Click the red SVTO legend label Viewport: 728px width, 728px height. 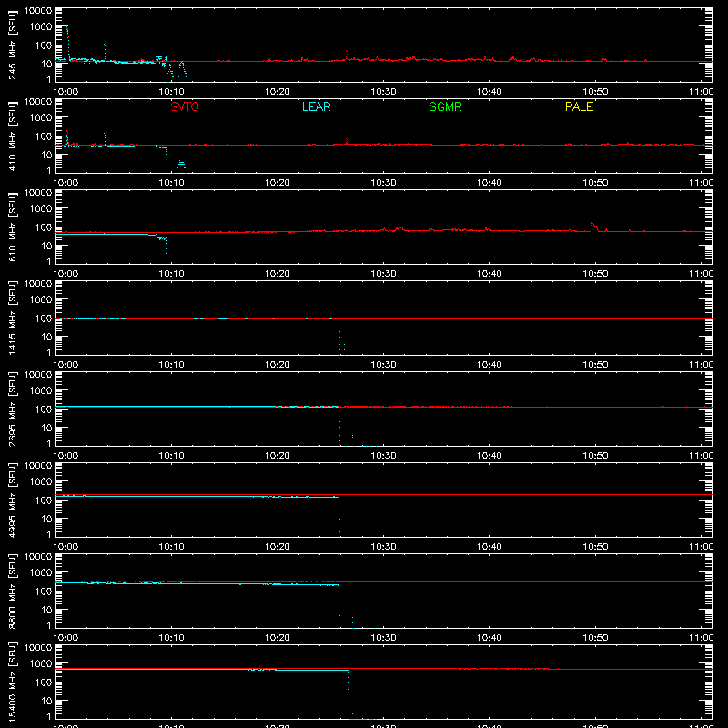[185, 106]
